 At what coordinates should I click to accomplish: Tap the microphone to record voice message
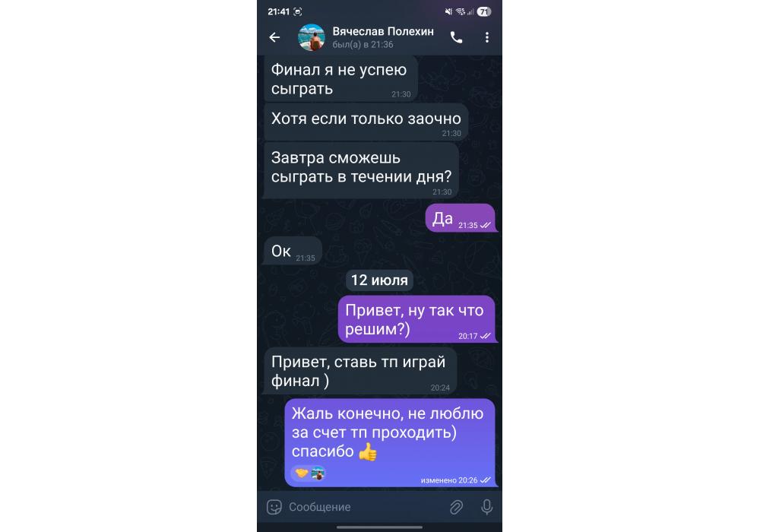[x=487, y=507]
